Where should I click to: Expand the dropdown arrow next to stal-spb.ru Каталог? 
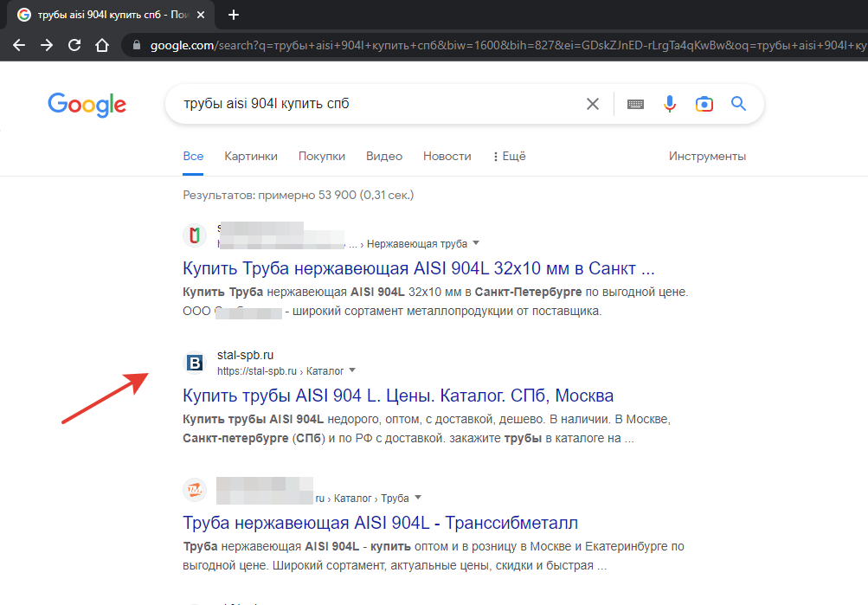(x=352, y=370)
